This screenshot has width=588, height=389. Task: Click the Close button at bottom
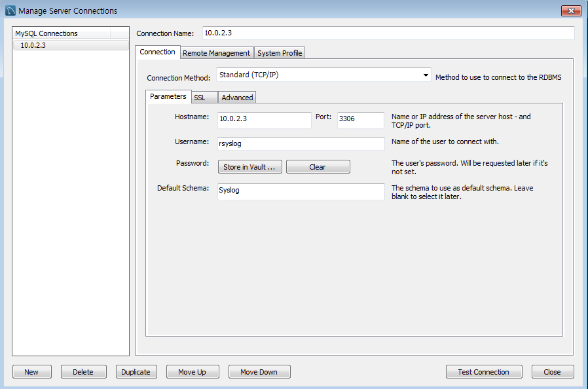tap(553, 372)
